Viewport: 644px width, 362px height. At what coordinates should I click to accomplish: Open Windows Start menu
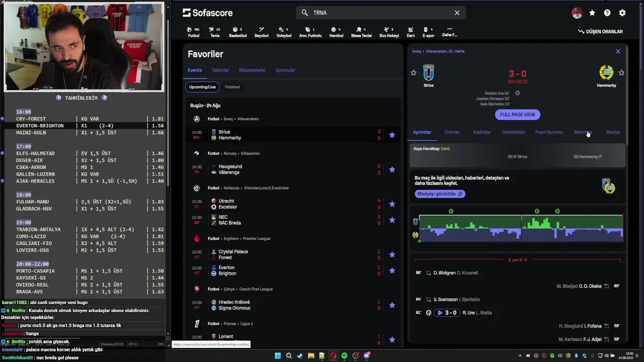[278, 356]
